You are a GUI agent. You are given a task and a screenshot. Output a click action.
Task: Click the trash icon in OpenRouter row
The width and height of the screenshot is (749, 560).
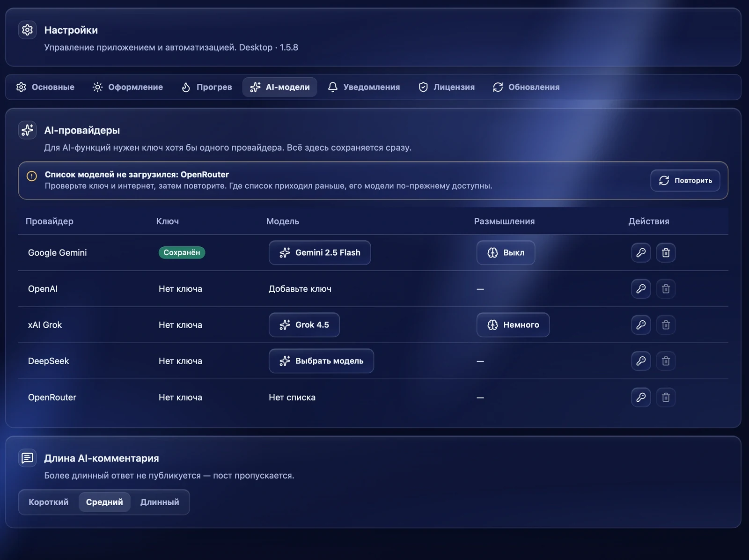(x=666, y=398)
